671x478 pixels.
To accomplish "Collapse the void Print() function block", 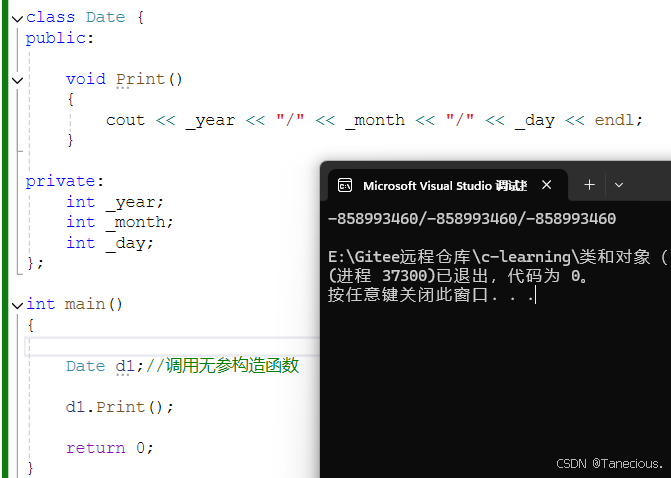I will point(18,80).
